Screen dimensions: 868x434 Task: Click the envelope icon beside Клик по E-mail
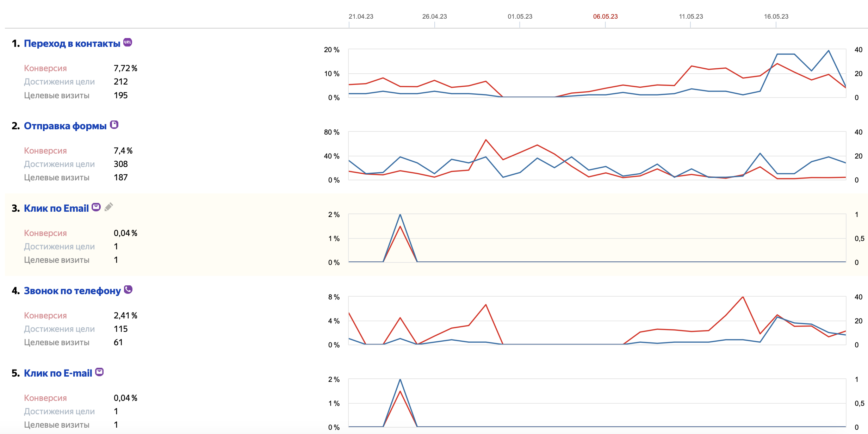pyautogui.click(x=100, y=372)
